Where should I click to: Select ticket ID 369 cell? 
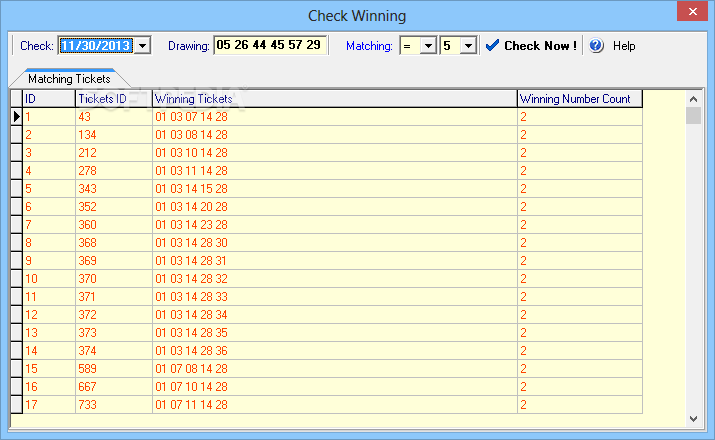(x=114, y=261)
